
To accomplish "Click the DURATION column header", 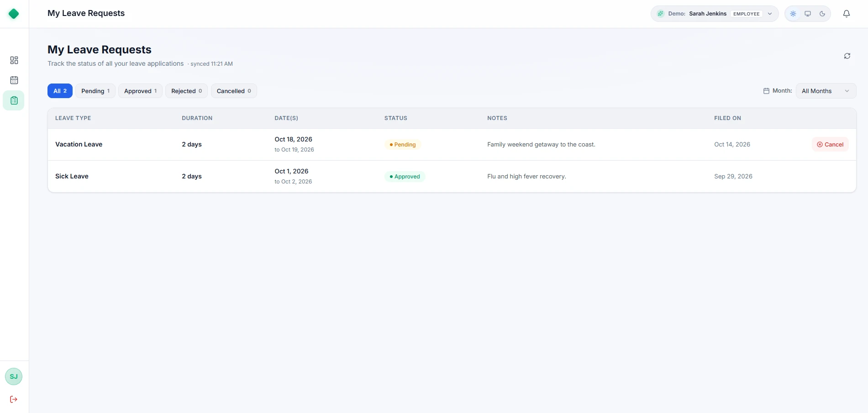I will tap(197, 118).
